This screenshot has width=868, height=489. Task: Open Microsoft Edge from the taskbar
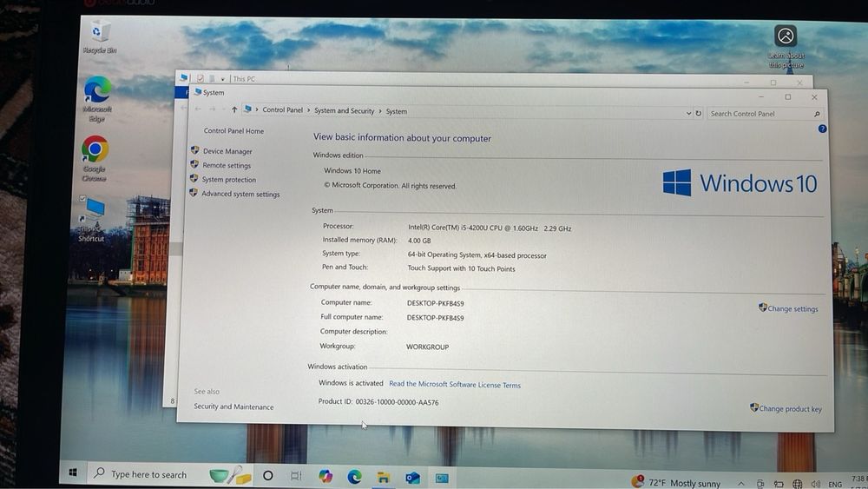click(354, 477)
